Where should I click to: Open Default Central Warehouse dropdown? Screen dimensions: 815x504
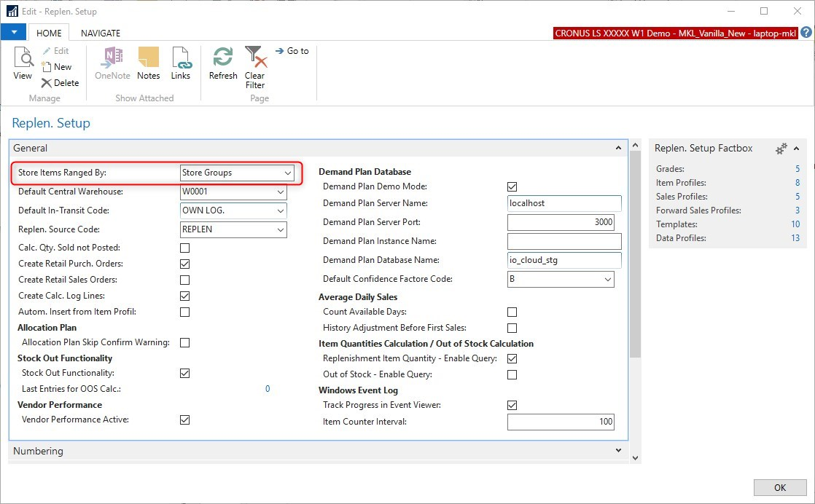281,192
